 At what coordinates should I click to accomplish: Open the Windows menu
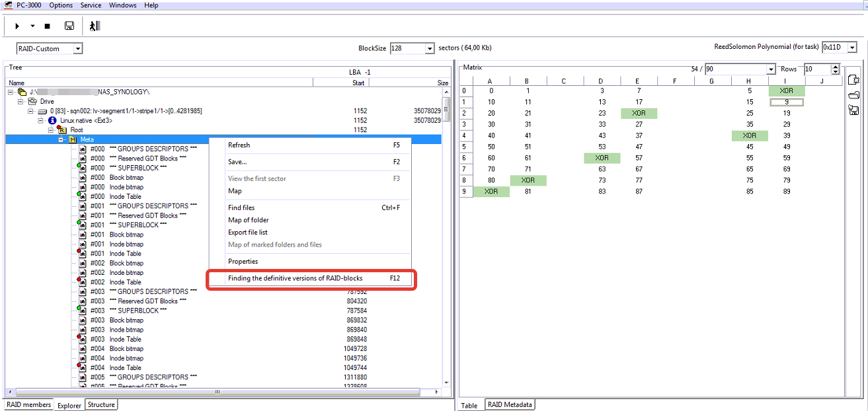pyautogui.click(x=123, y=5)
